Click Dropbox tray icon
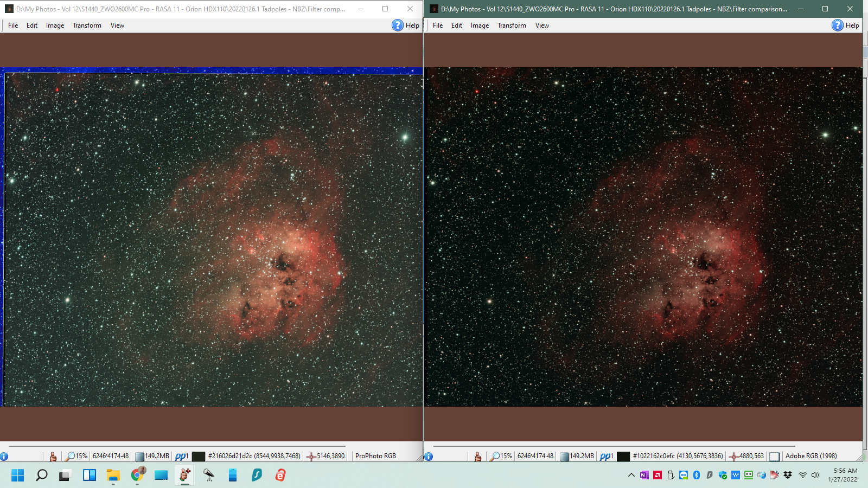 [788, 475]
